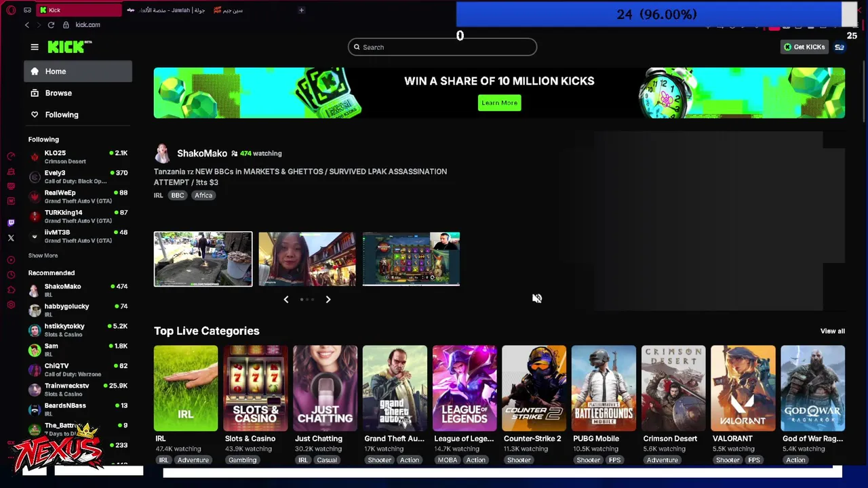Open Following in Kick sidebar
This screenshot has height=488, width=868.
point(78,115)
